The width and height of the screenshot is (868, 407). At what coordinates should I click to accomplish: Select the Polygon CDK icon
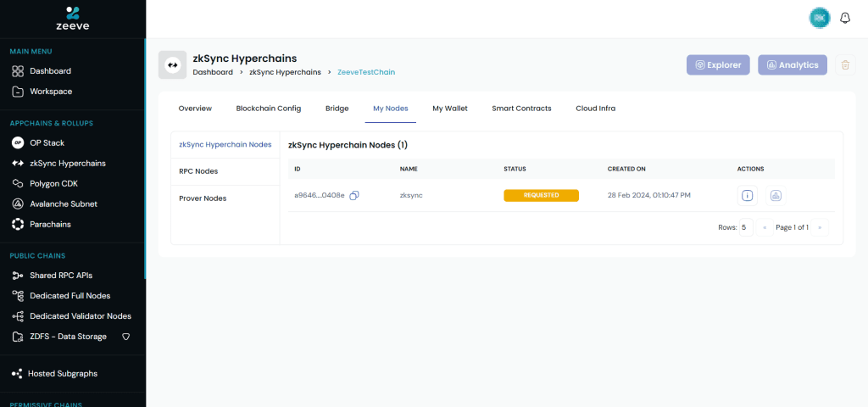18,183
